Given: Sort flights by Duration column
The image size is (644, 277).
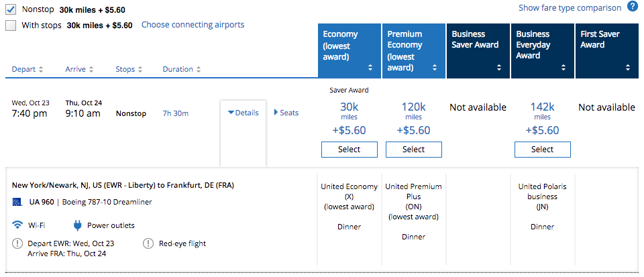Looking at the screenshot, I should tap(181, 69).
